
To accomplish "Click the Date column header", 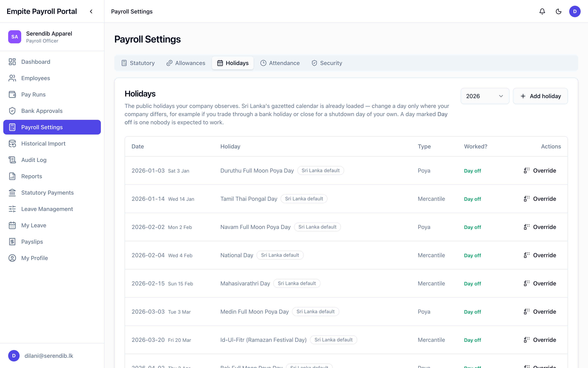I will [x=138, y=147].
